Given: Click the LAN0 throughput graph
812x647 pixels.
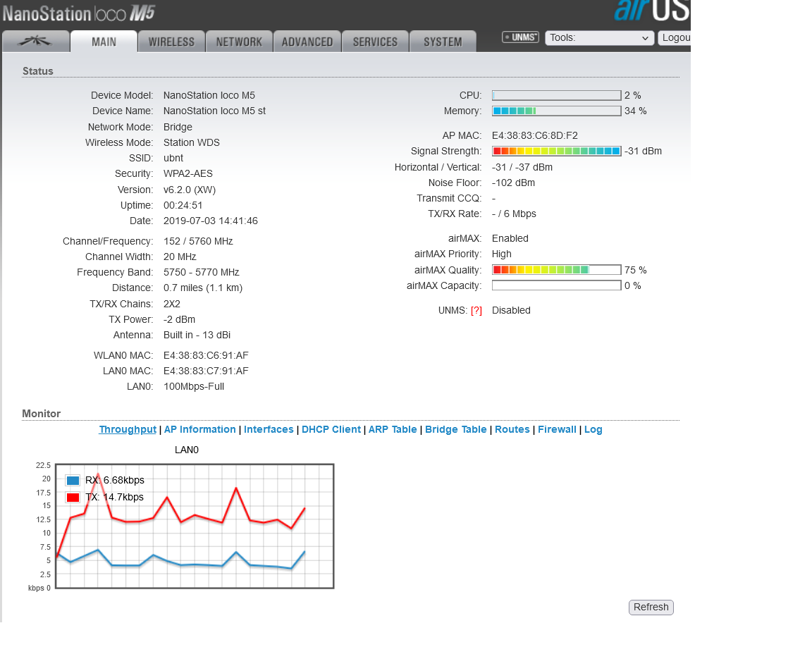Looking at the screenshot, I should tap(194, 526).
